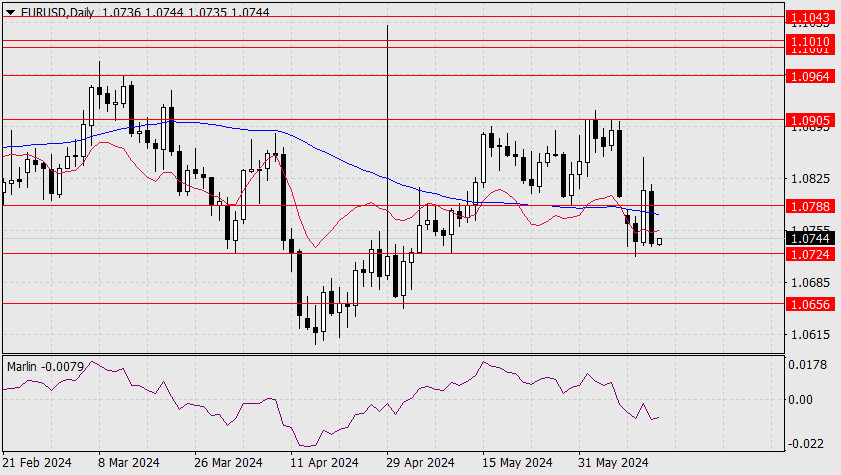Click the 1.0685 price axis value

(x=810, y=282)
